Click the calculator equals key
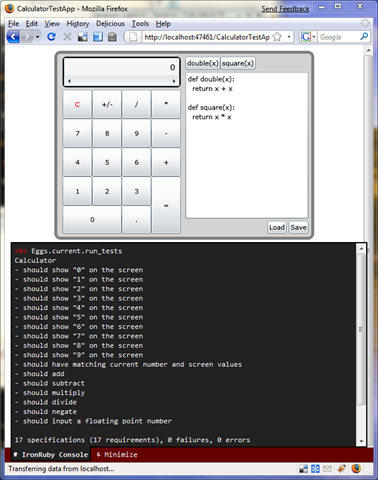This screenshot has height=480, width=378. pyautogui.click(x=166, y=205)
